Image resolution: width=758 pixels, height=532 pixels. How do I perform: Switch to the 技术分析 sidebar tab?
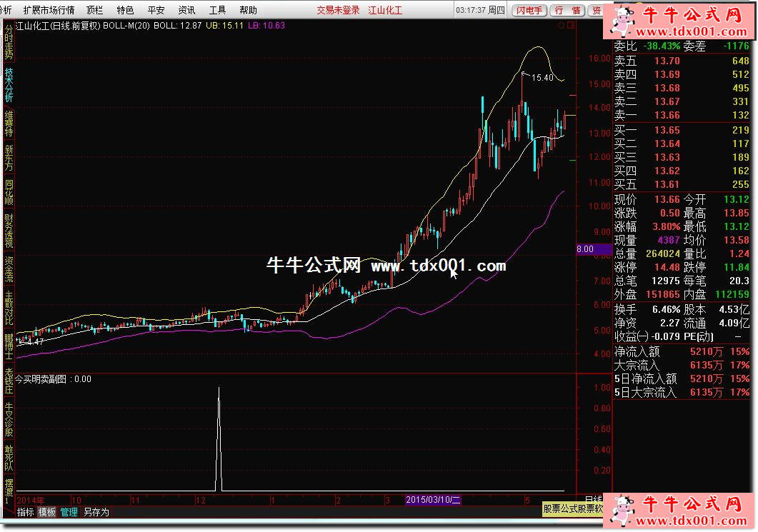click(9, 85)
